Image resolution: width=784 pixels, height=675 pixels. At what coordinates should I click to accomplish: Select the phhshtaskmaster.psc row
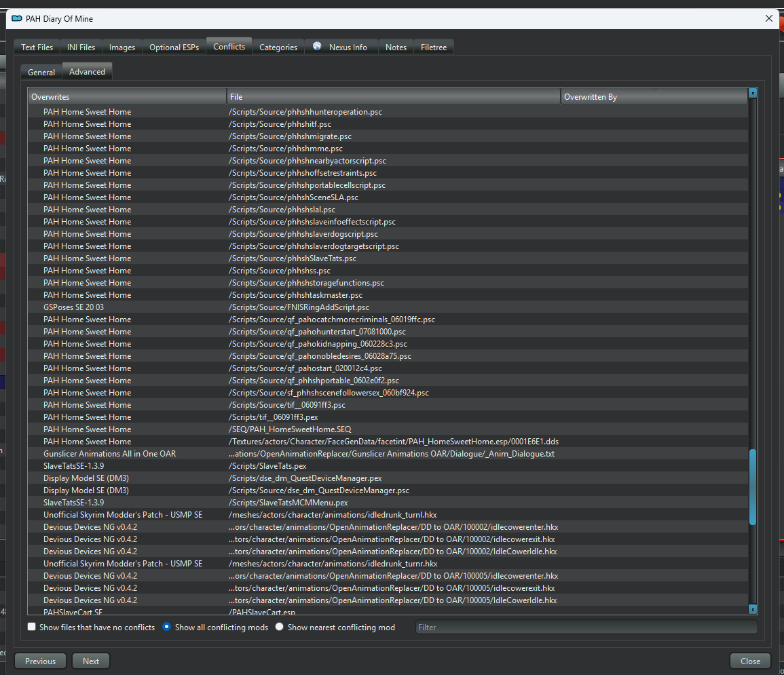[388, 295]
